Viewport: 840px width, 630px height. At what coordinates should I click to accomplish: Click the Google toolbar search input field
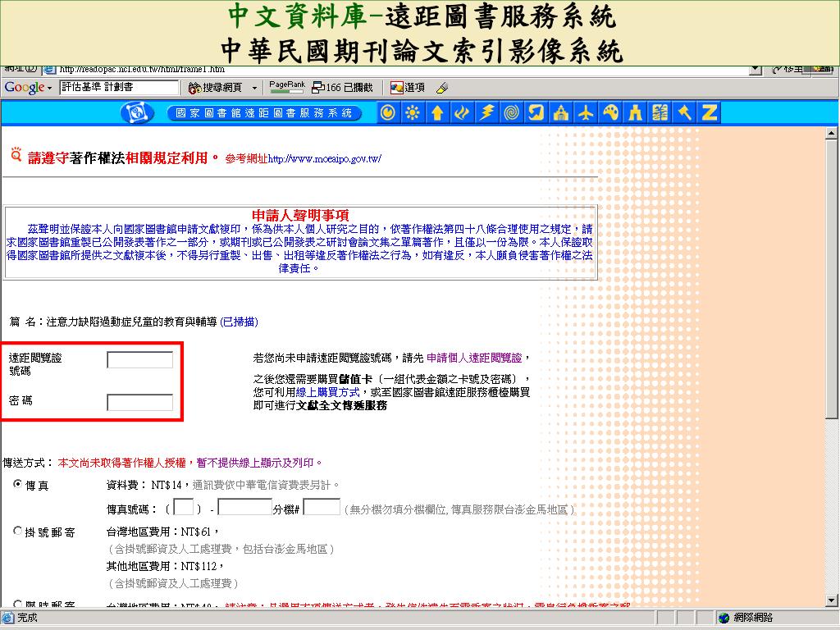[118, 87]
